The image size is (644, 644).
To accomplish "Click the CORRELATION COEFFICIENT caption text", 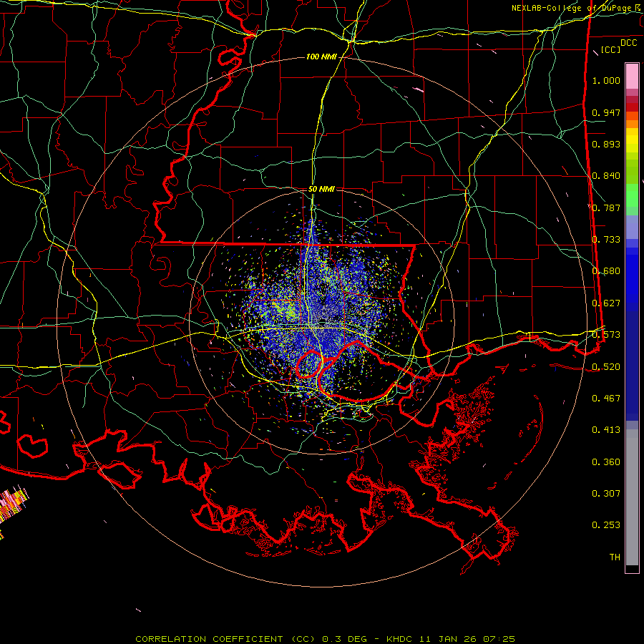I will pos(209,639).
